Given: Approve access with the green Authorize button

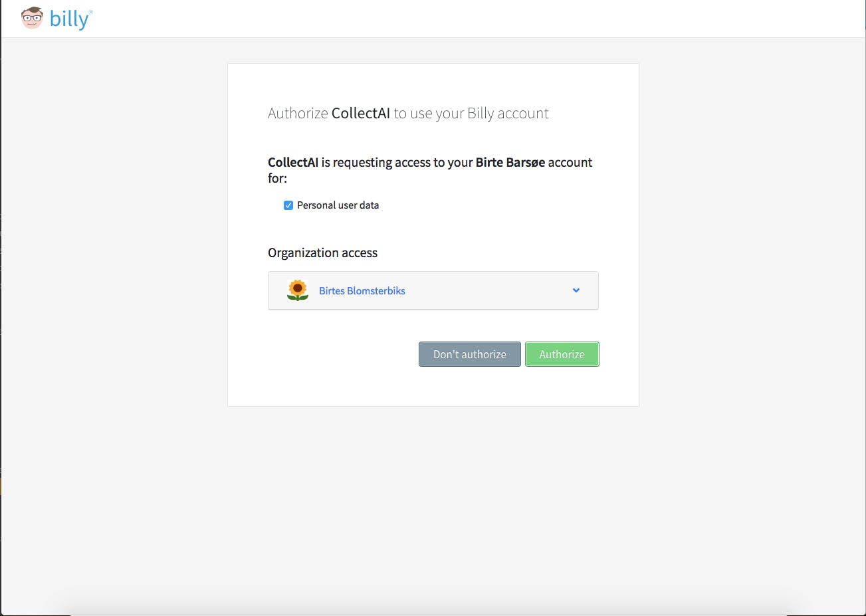Looking at the screenshot, I should [x=562, y=354].
